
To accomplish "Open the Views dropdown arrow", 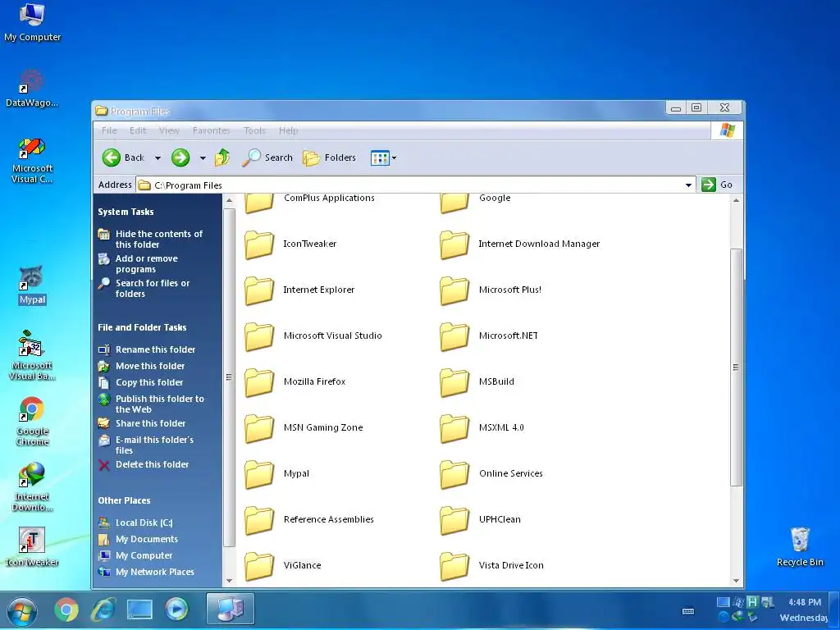I will pos(395,158).
